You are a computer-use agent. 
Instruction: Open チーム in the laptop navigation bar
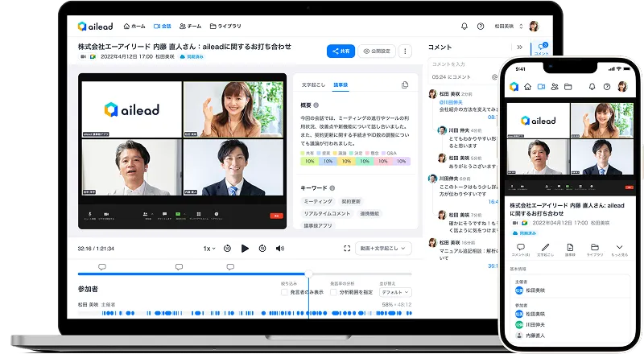tap(190, 26)
